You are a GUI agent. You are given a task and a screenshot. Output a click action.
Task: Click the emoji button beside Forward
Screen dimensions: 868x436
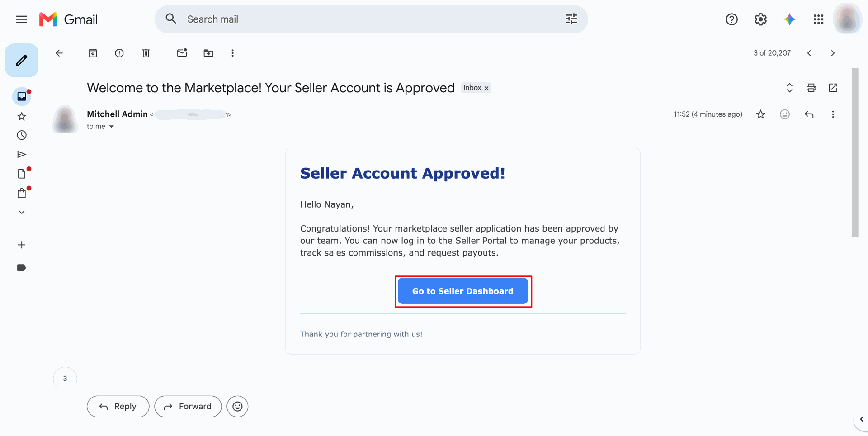(237, 406)
